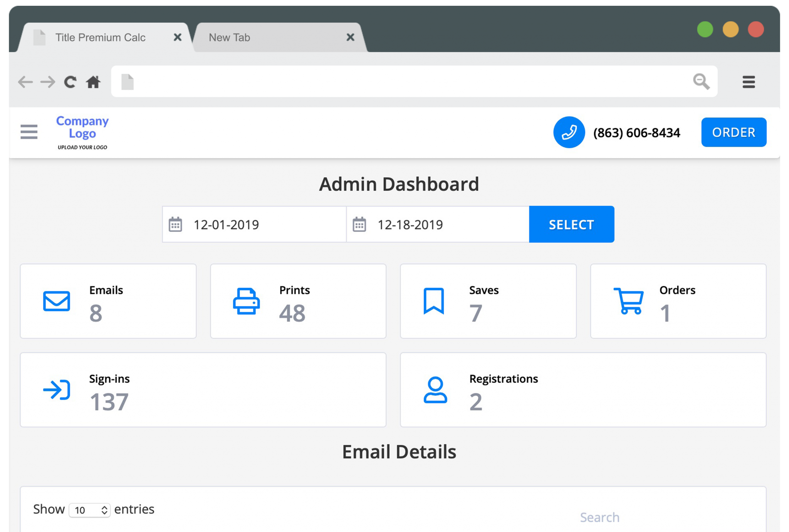
Task: Open the start date calendar picker
Action: 175,224
